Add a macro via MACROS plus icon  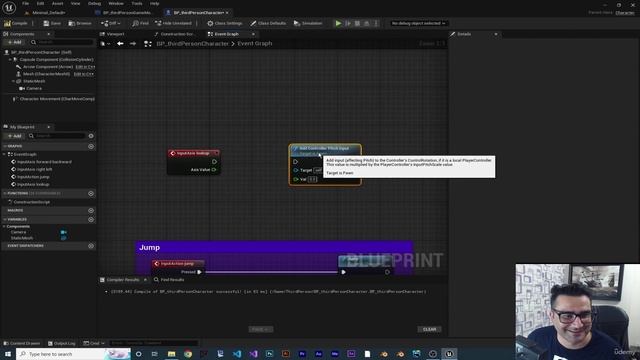coord(91,211)
